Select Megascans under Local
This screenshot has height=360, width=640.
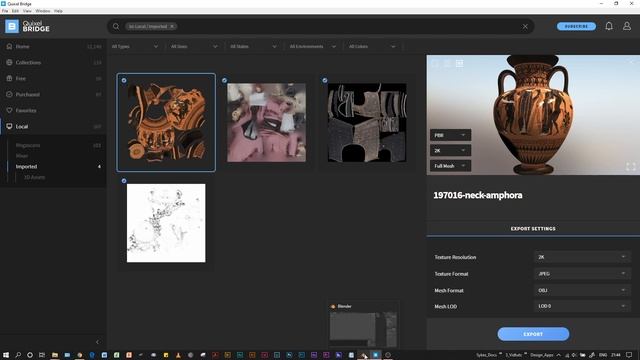(28, 145)
